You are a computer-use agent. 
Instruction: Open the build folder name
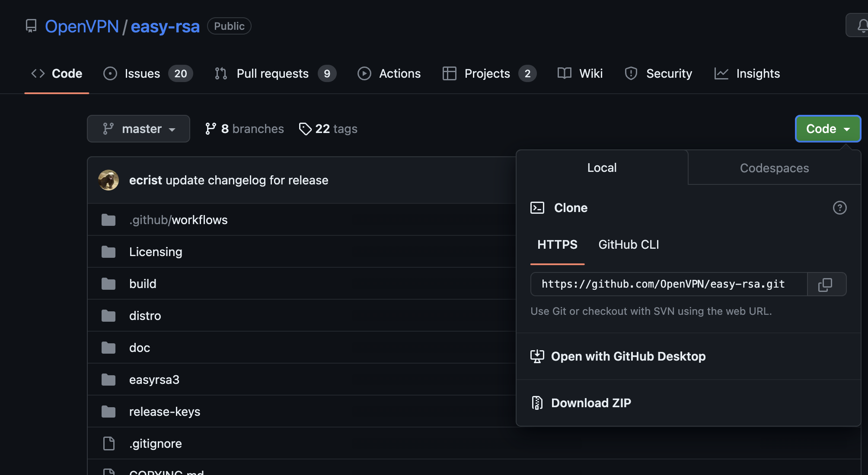(x=143, y=284)
